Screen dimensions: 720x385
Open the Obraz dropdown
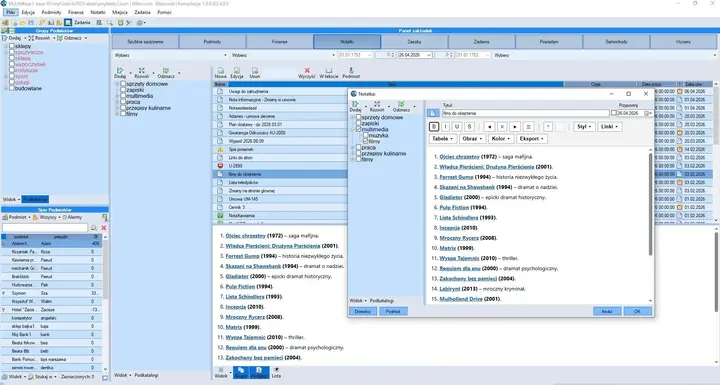[472, 138]
